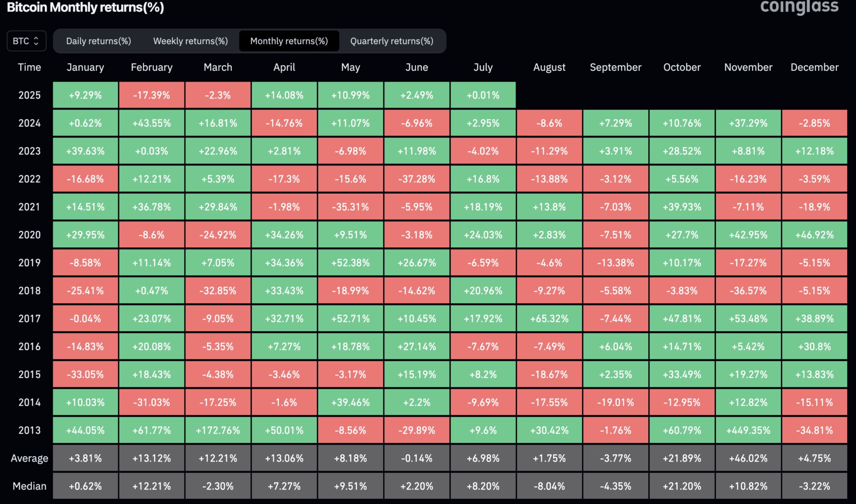
Task: Select the Monthly returns(%) tab
Action: coord(289,41)
